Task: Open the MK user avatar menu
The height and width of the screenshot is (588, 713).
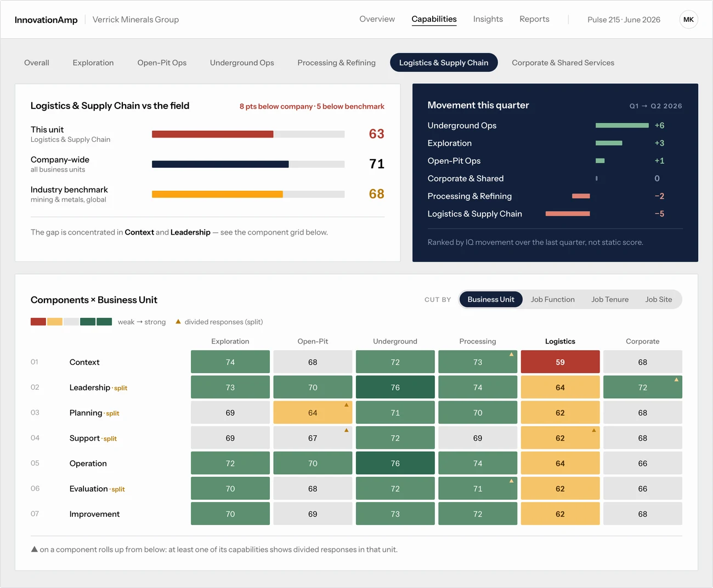Action: 688,20
